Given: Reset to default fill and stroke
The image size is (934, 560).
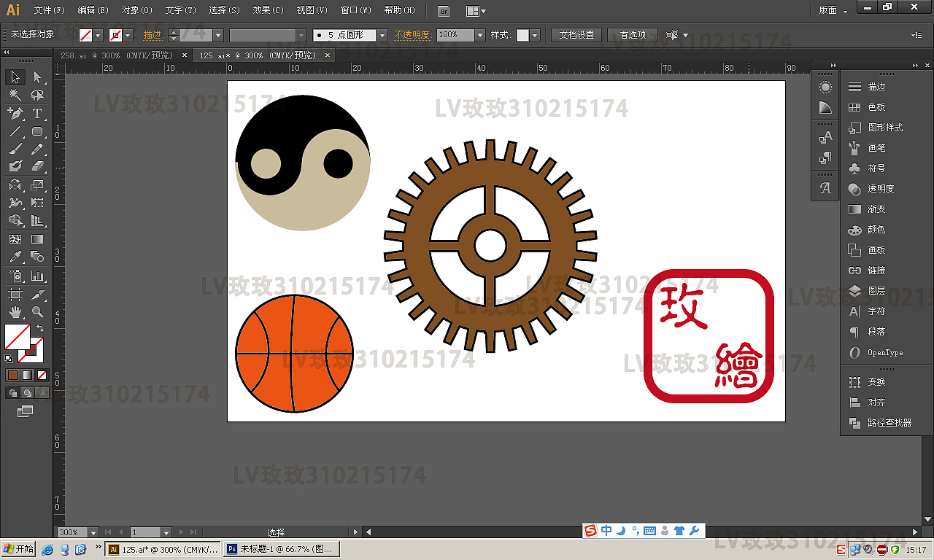Looking at the screenshot, I should point(9,358).
